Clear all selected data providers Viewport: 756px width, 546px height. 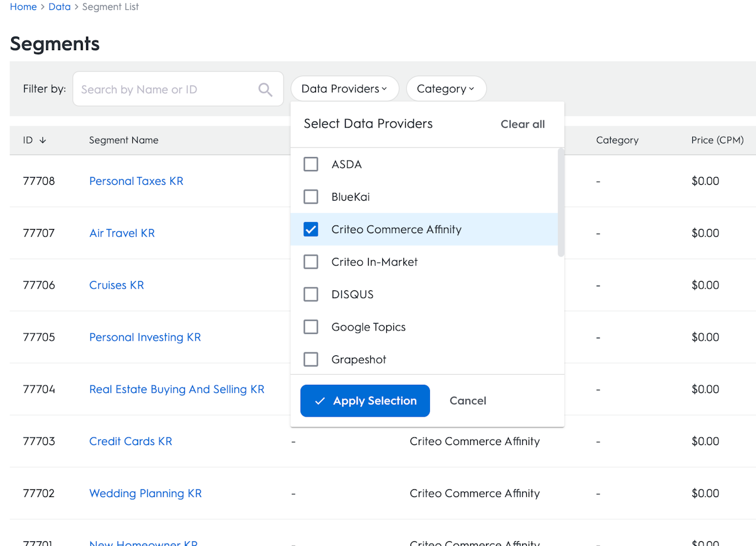(523, 124)
